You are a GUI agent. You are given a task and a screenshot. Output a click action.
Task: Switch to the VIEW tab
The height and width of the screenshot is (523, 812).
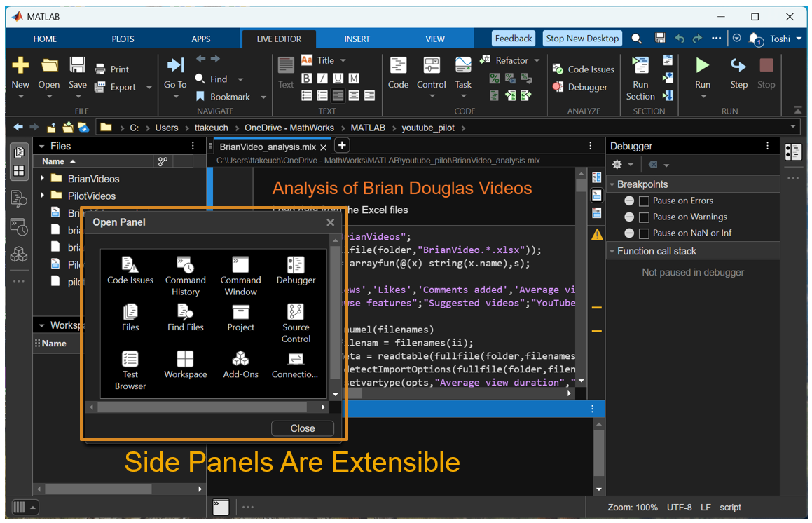pos(435,39)
